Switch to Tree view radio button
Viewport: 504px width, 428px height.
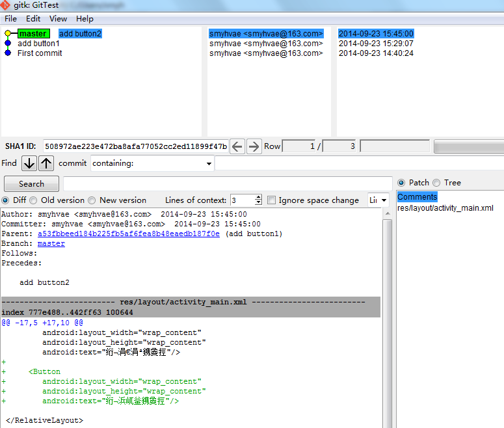pos(436,183)
